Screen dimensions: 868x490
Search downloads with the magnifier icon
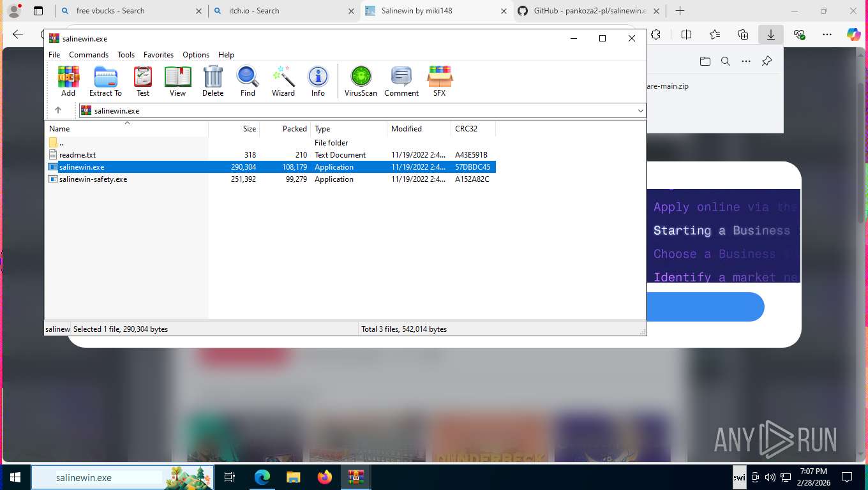[x=725, y=61]
